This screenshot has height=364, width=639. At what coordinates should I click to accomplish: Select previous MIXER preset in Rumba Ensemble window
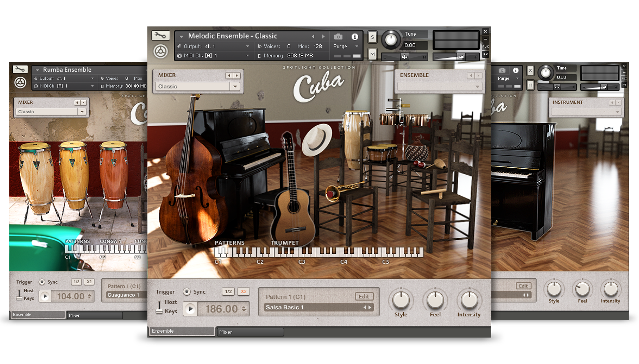coord(77,102)
